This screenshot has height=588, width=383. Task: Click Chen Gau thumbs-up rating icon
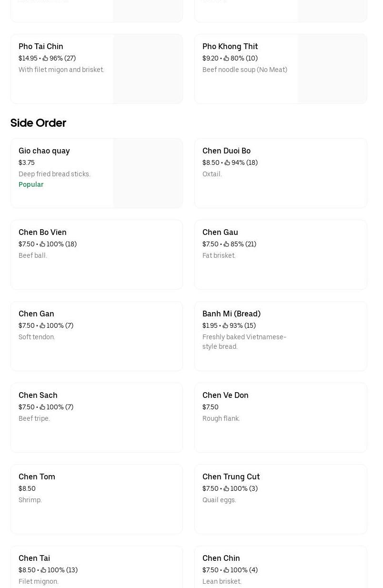[x=226, y=244]
